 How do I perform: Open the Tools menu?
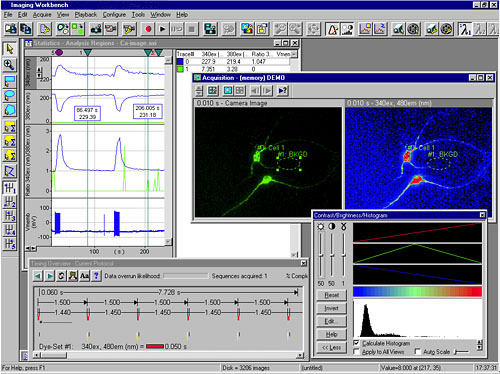[138, 15]
